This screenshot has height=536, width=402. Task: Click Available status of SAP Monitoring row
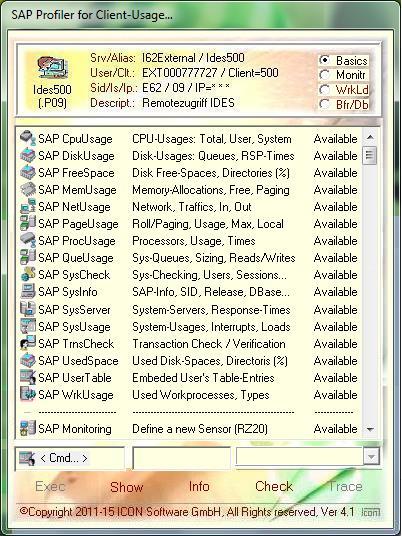(336, 429)
